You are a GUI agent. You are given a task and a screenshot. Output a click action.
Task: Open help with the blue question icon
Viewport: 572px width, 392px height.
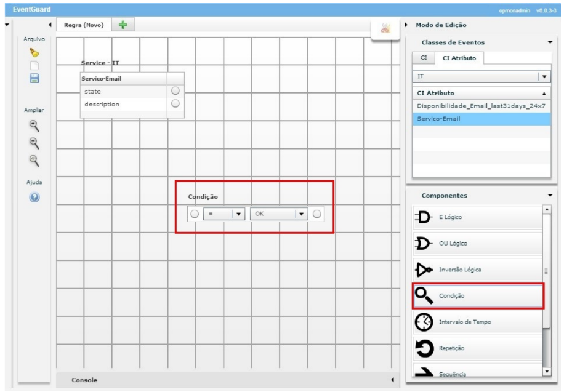point(34,198)
